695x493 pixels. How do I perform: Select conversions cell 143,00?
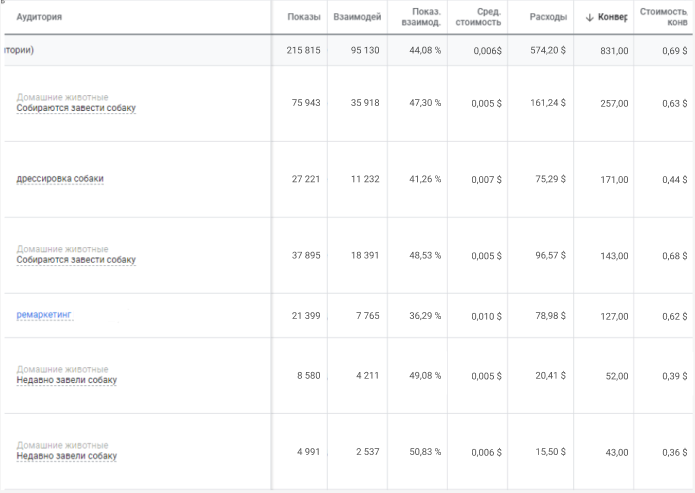click(x=614, y=256)
